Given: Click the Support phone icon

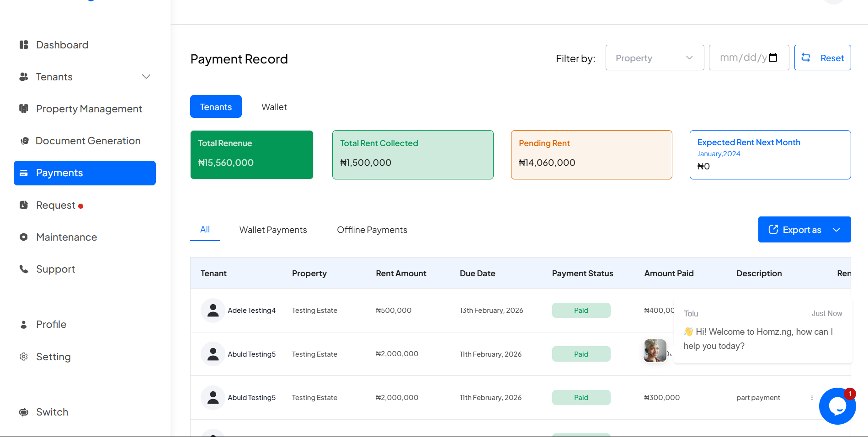Looking at the screenshot, I should tap(24, 269).
